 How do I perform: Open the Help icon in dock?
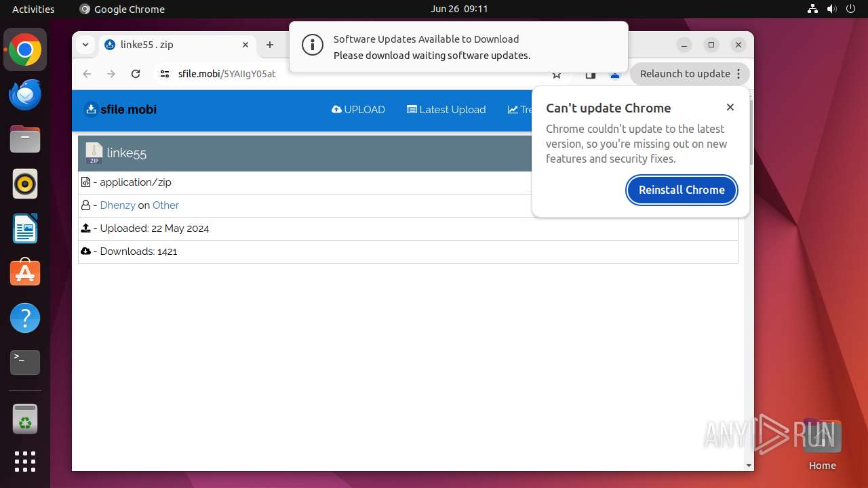click(x=25, y=318)
